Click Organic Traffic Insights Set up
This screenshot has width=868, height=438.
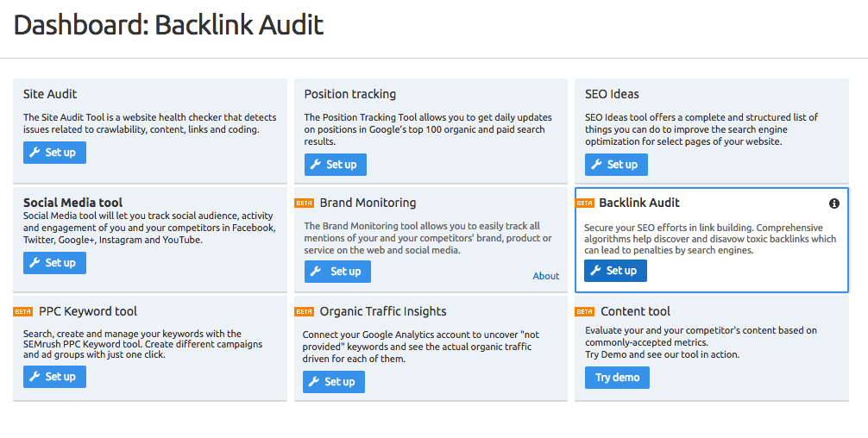coord(334,382)
